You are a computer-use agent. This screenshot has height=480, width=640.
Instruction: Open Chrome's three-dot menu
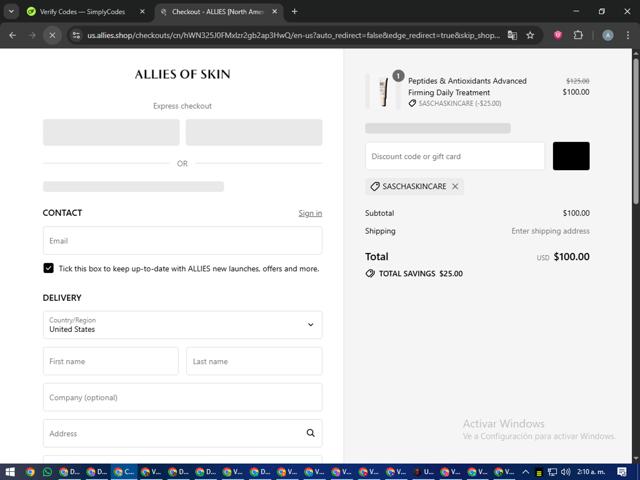(628, 36)
